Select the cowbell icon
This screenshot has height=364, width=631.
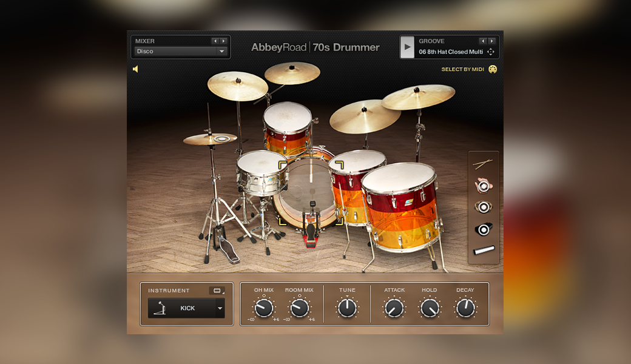(484, 229)
